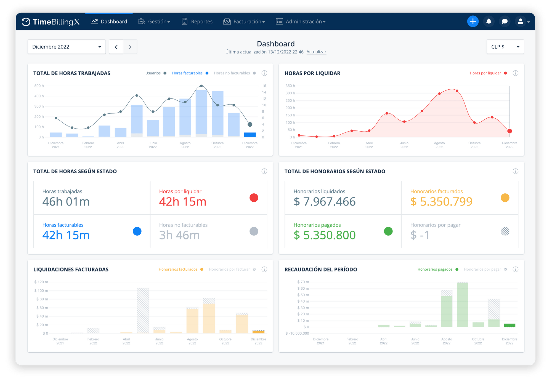Click the TimeBillingX logo
The width and height of the screenshot is (552, 392).
coord(51,21)
